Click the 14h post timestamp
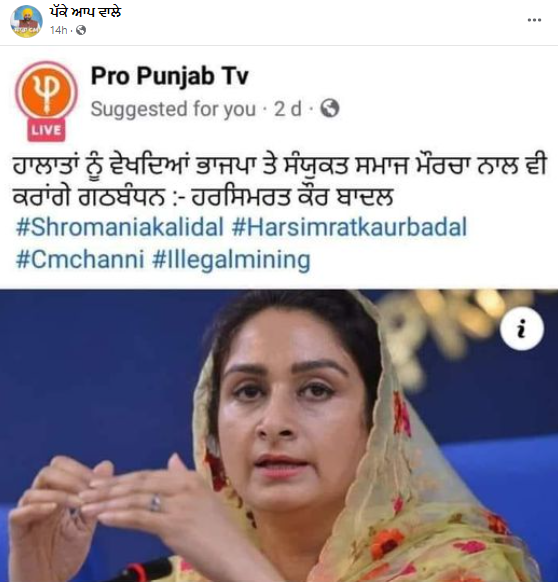The image size is (558, 582). tap(59, 30)
